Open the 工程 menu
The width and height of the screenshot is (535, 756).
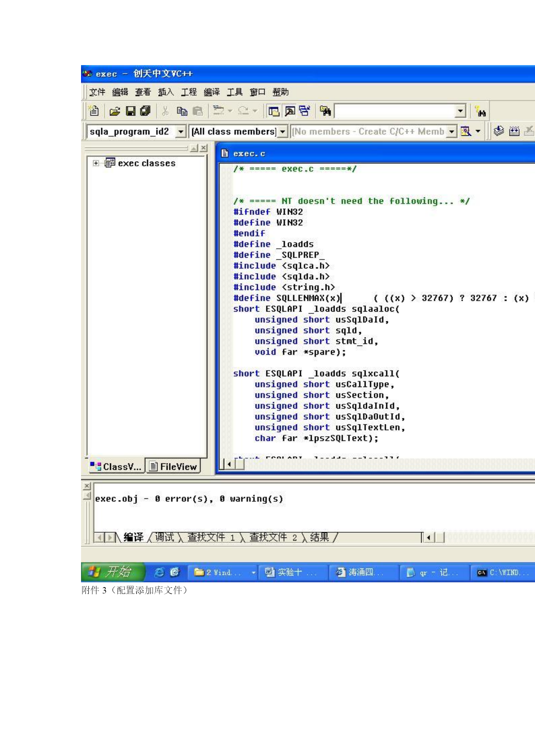point(189,92)
